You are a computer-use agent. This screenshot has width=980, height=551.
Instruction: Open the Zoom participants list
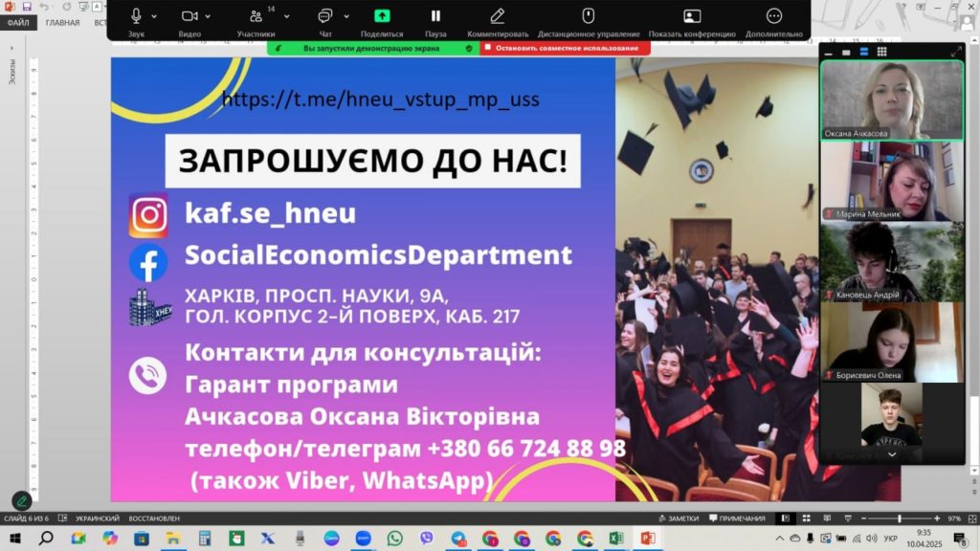256,16
